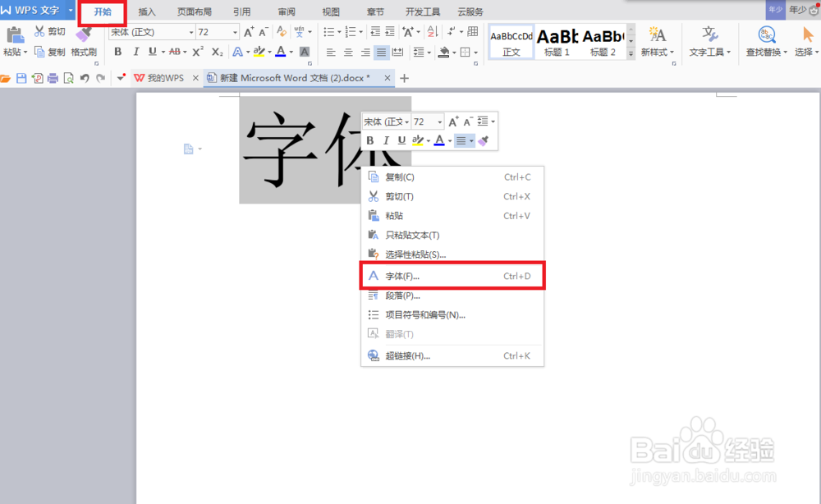Select the Format Painter (格式刷) tool
The width and height of the screenshot is (821, 504).
click(x=84, y=42)
